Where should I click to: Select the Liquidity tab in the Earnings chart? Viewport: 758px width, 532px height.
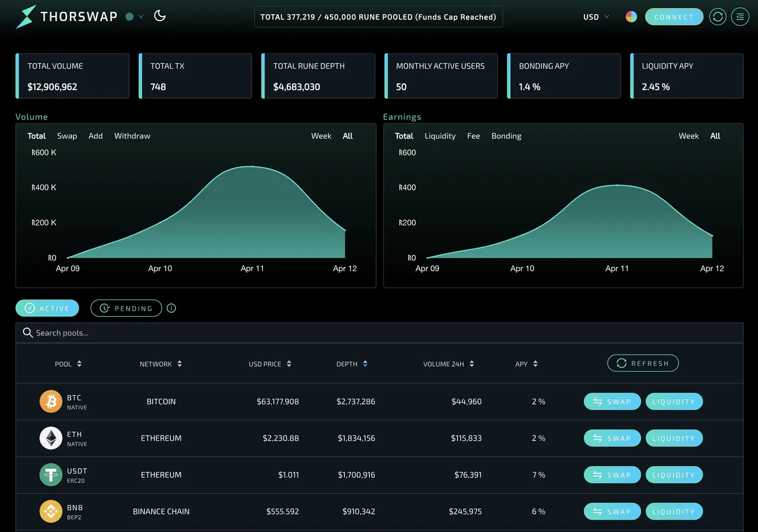(440, 136)
